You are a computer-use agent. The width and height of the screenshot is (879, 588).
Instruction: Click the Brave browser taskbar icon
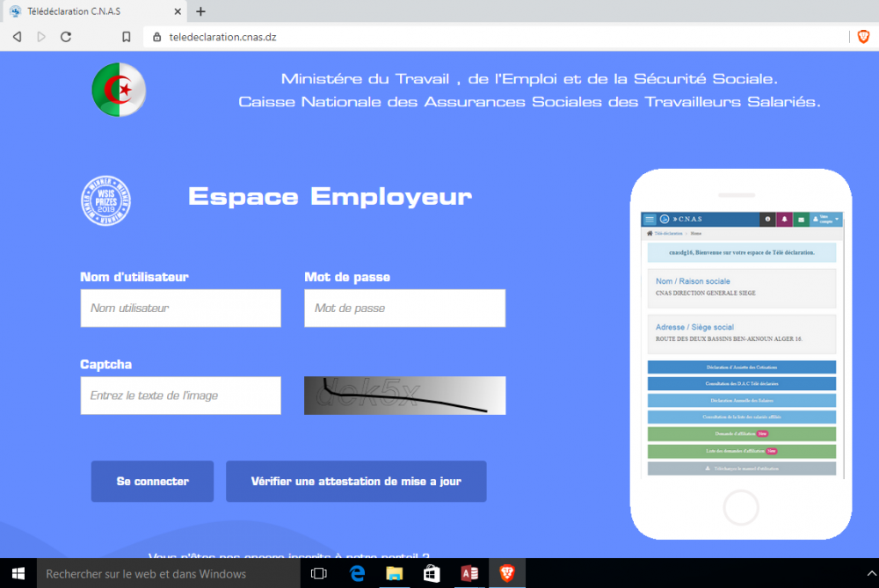click(x=507, y=573)
